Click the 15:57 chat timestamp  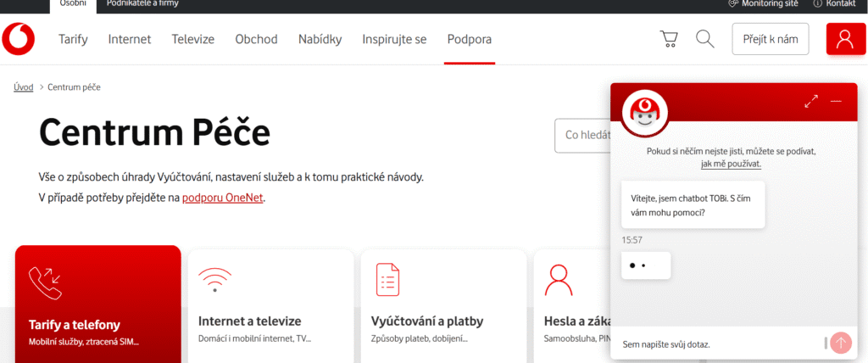click(632, 240)
